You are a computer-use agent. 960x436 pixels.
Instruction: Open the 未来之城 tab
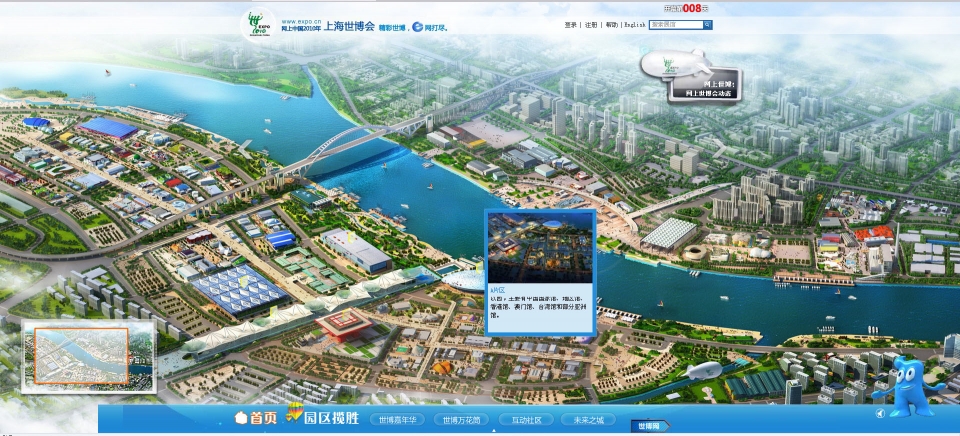click(x=588, y=420)
